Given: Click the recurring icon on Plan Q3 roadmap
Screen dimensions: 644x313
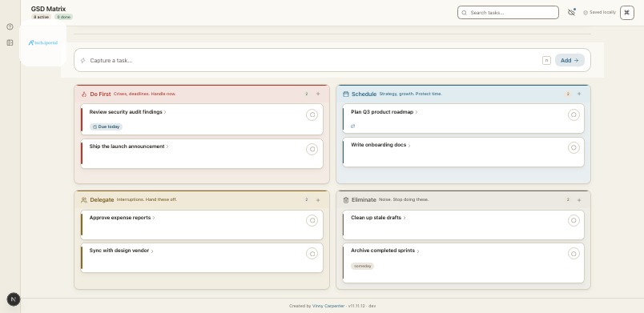Looking at the screenshot, I should click(x=352, y=126).
